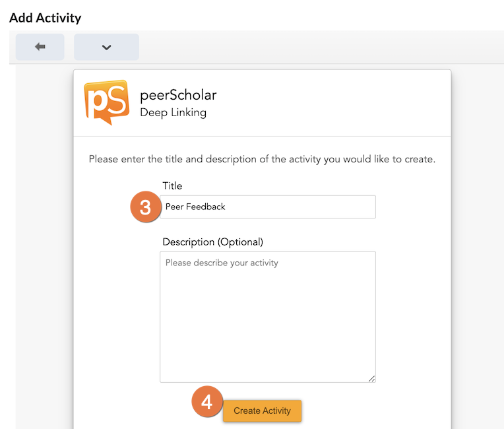
Task: Click the Deep Linking subtitle text
Action: point(173,113)
